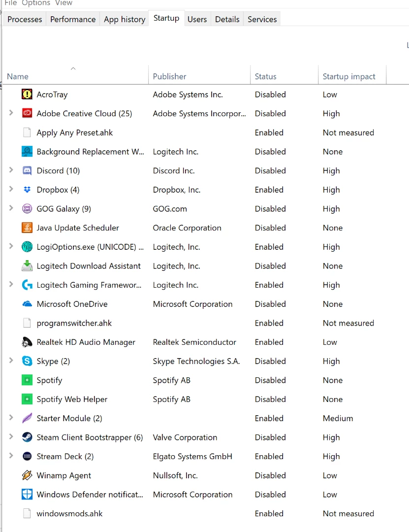Click the Discord icon
This screenshot has height=532, width=409.
point(27,170)
